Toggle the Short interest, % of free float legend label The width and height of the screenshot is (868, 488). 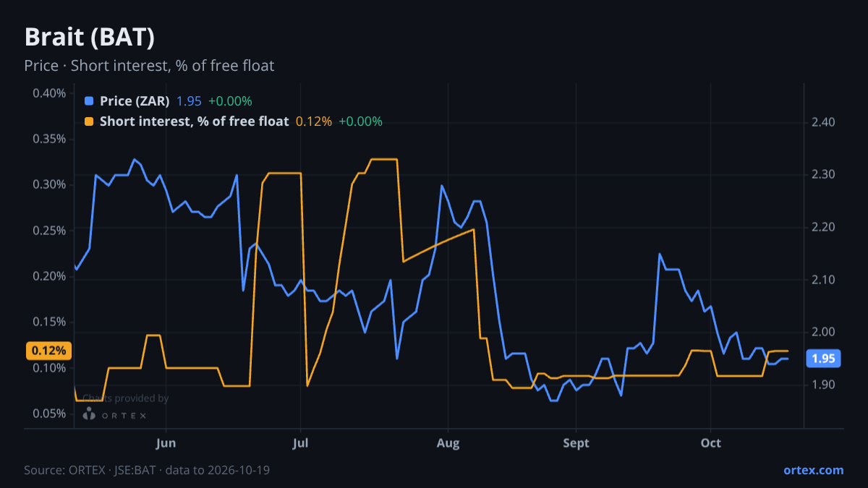click(194, 121)
